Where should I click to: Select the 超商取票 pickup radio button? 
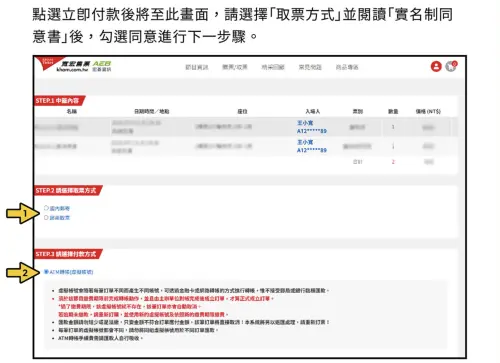46,217
